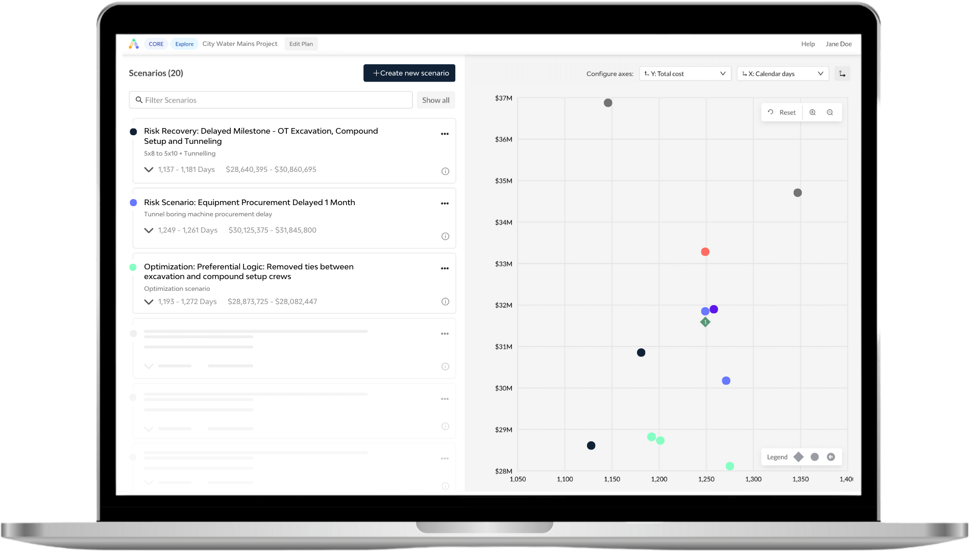
Task: Click the Create new scenario button
Action: [409, 73]
